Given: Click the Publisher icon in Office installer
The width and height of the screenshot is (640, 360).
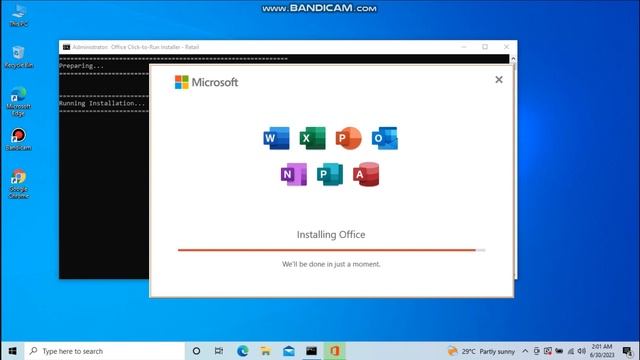Looking at the screenshot, I should coord(330,174).
